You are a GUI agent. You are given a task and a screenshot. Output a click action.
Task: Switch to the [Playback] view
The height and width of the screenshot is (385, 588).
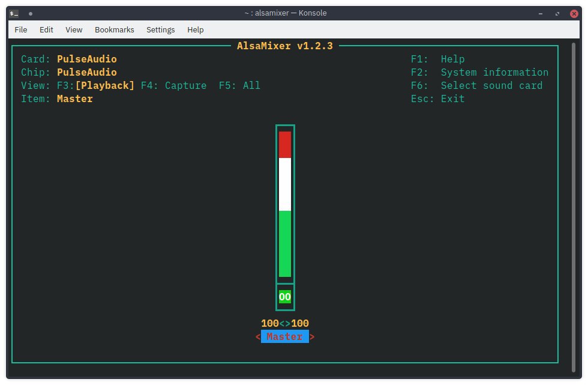[104, 85]
